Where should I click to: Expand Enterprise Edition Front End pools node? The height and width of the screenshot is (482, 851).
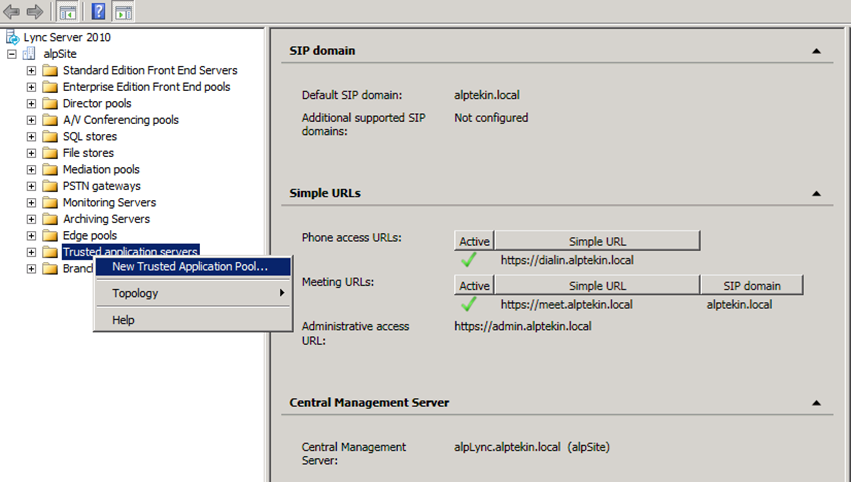pos(31,87)
